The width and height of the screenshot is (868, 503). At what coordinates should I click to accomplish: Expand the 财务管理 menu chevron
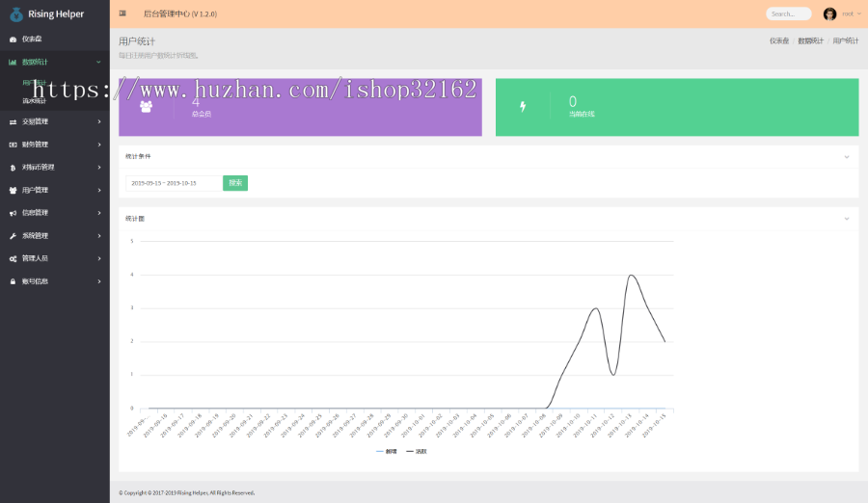[x=99, y=145]
